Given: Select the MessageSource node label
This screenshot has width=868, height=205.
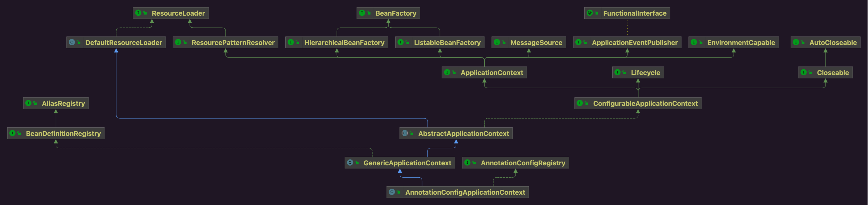Looking at the screenshot, I should [536, 43].
